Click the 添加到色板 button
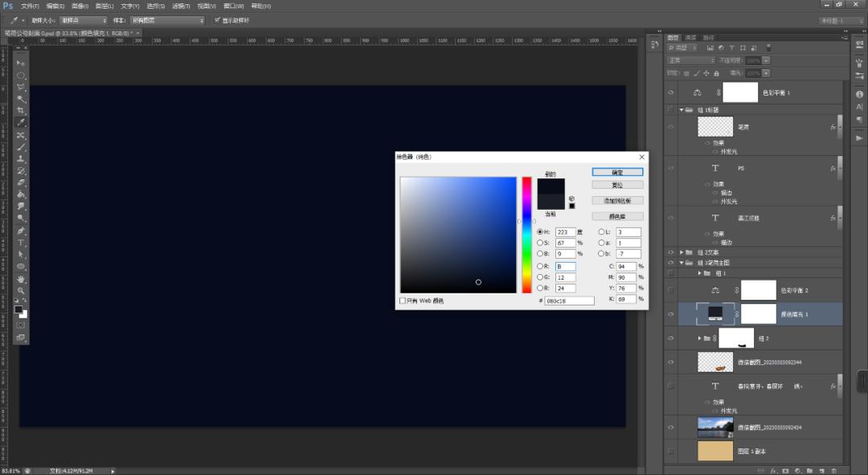The height and width of the screenshot is (475, 868). tap(617, 200)
